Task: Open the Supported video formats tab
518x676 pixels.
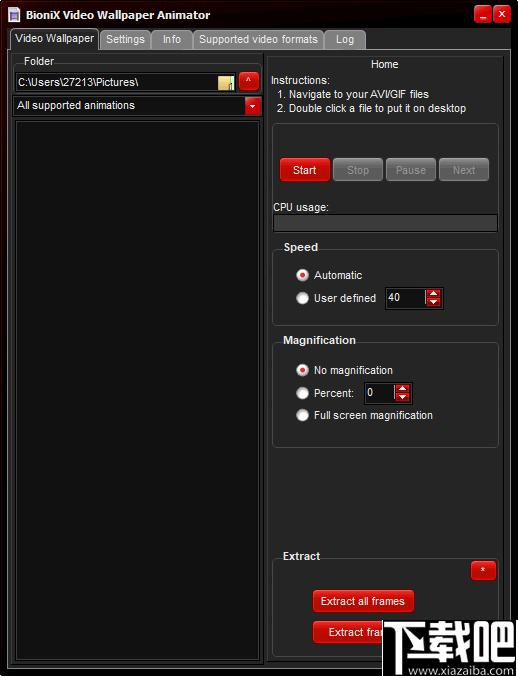Action: 258,39
